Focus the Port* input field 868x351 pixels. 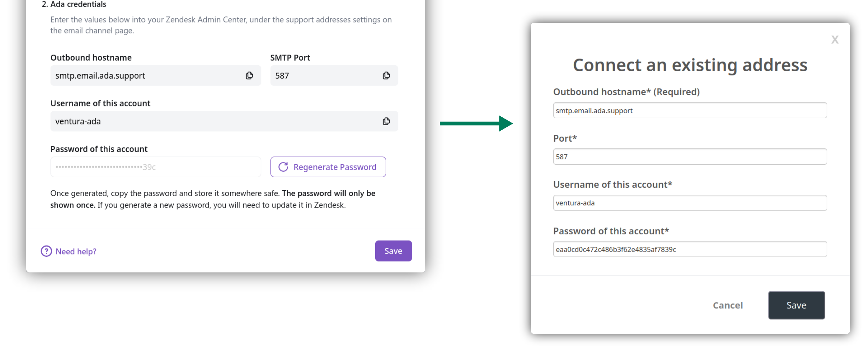tap(689, 157)
